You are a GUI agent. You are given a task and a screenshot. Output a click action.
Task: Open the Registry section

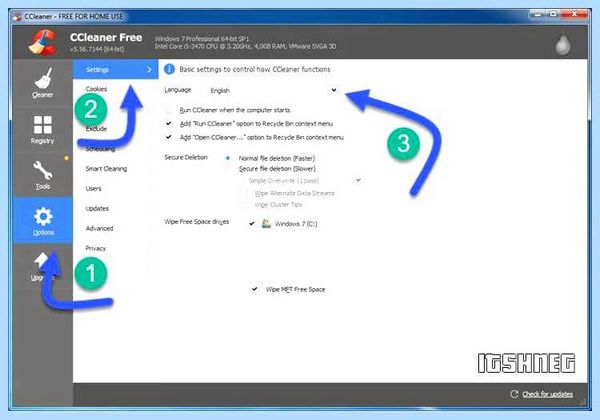pos(42,129)
